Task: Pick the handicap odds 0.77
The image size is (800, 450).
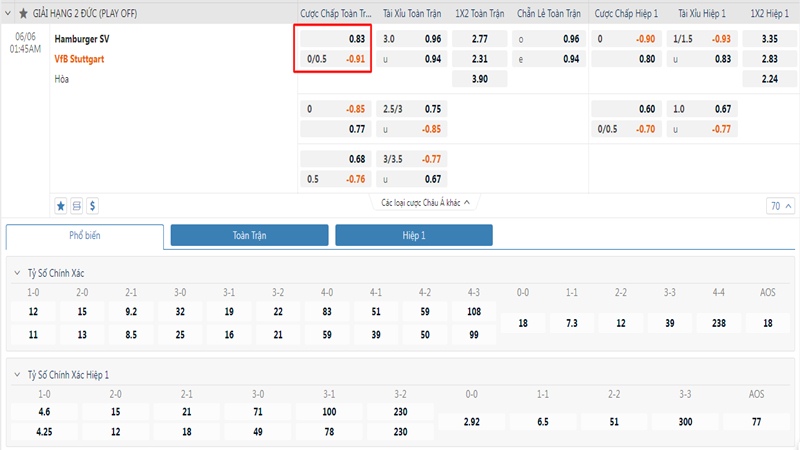Action: pyautogui.click(x=336, y=129)
